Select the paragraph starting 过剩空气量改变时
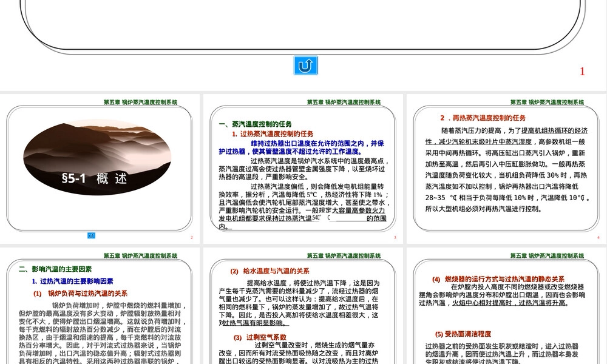This screenshot has height=364, width=607. [299, 353]
